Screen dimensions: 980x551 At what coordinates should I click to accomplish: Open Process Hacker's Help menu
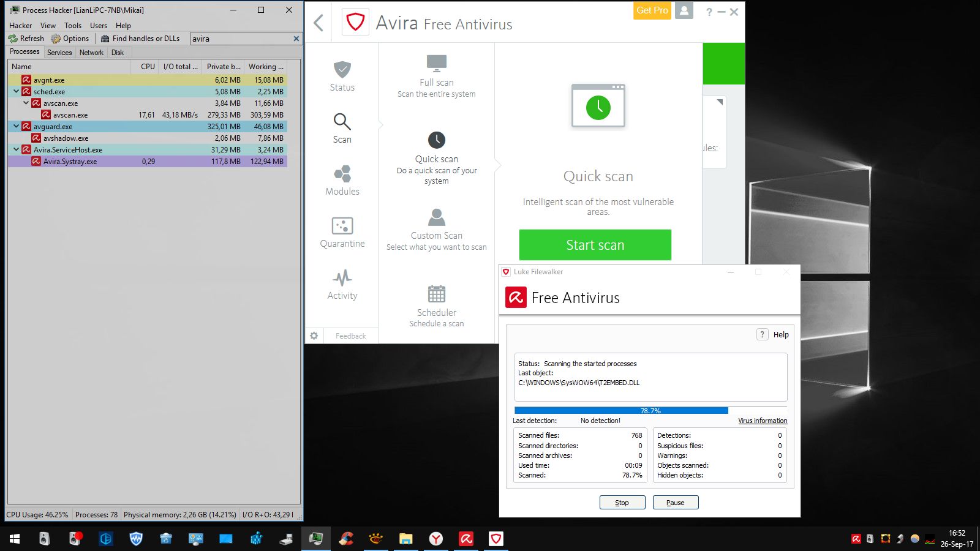click(x=123, y=26)
